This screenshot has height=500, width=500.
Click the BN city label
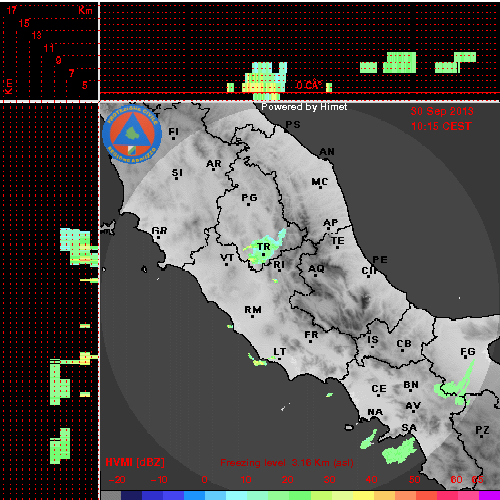point(411,385)
